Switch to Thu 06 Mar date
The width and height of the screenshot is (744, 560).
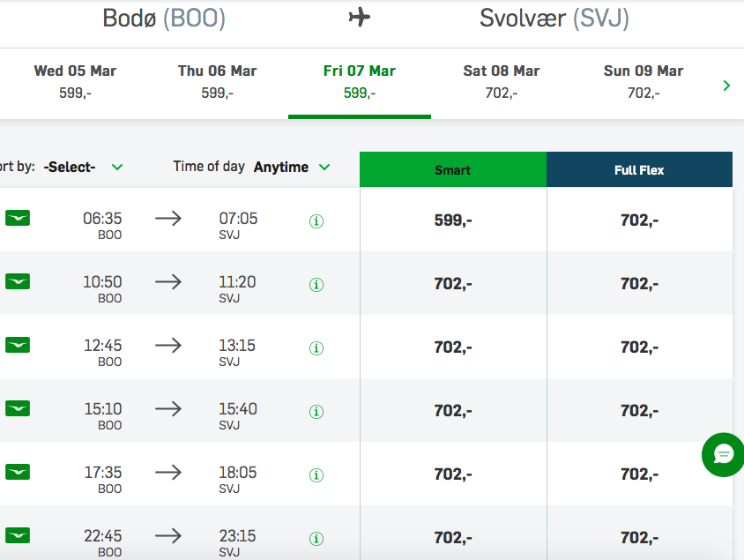point(217,81)
